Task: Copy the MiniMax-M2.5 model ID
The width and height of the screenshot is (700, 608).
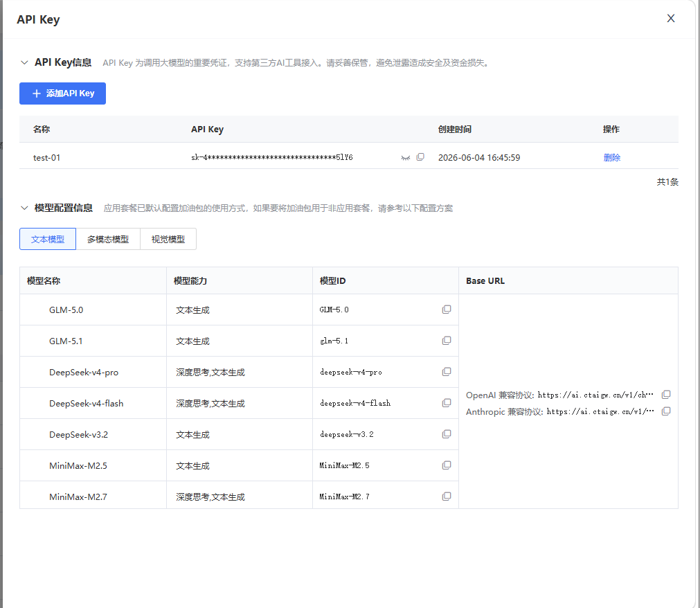Action: click(x=447, y=465)
